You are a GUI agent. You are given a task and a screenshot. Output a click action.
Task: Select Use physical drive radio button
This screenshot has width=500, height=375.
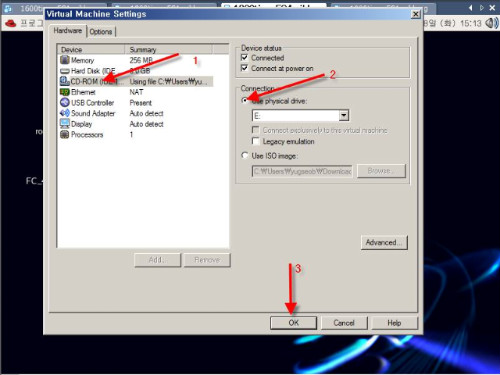pos(245,100)
